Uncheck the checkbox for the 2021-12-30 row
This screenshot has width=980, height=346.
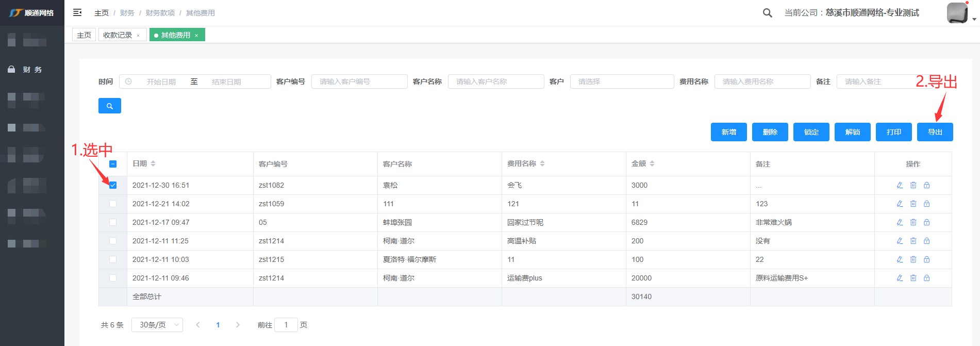point(113,185)
